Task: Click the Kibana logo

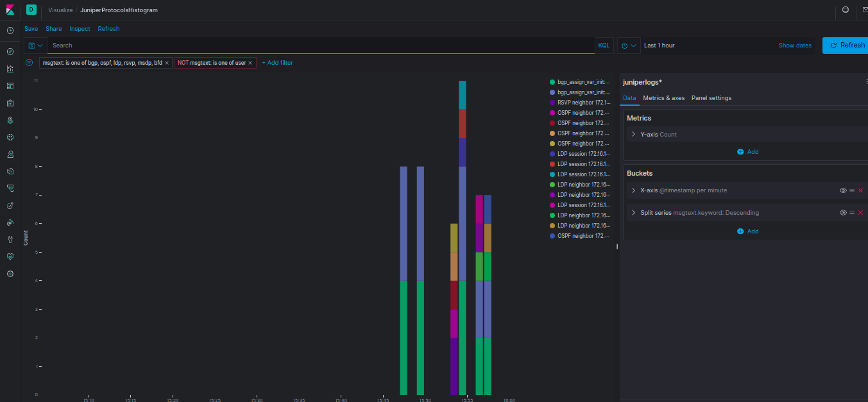Action: click(10, 10)
